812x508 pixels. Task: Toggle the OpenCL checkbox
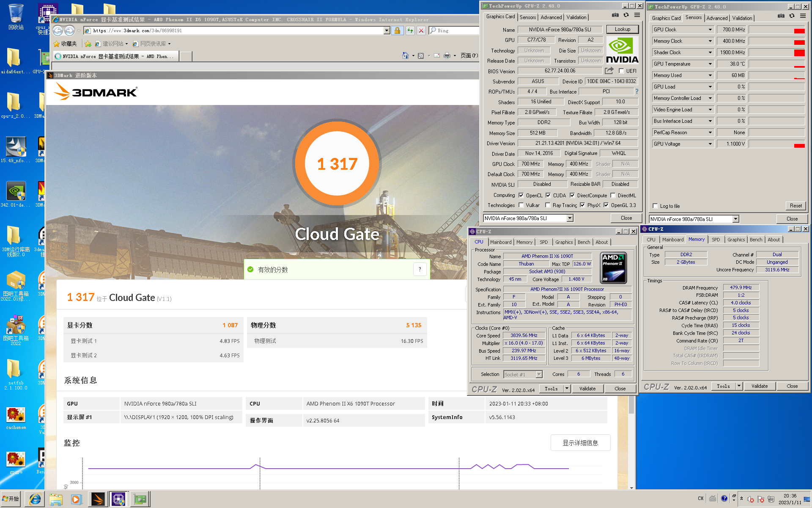tap(521, 195)
